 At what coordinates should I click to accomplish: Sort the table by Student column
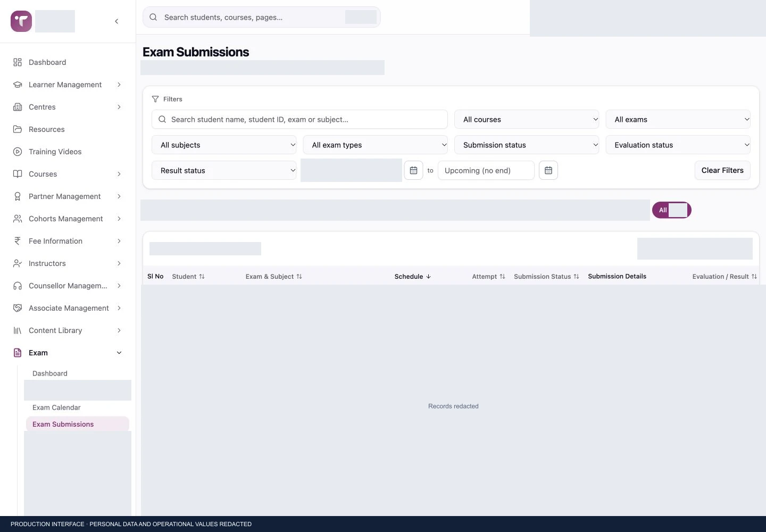pyautogui.click(x=188, y=277)
